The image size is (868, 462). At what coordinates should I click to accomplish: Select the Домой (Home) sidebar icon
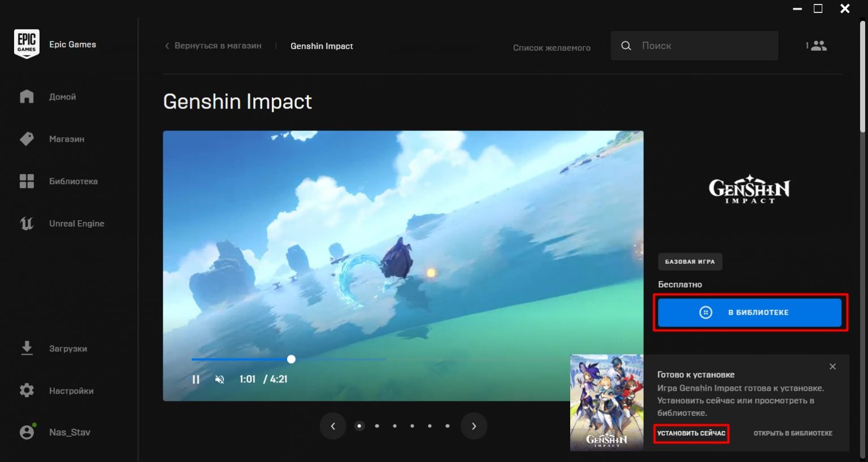coord(26,96)
